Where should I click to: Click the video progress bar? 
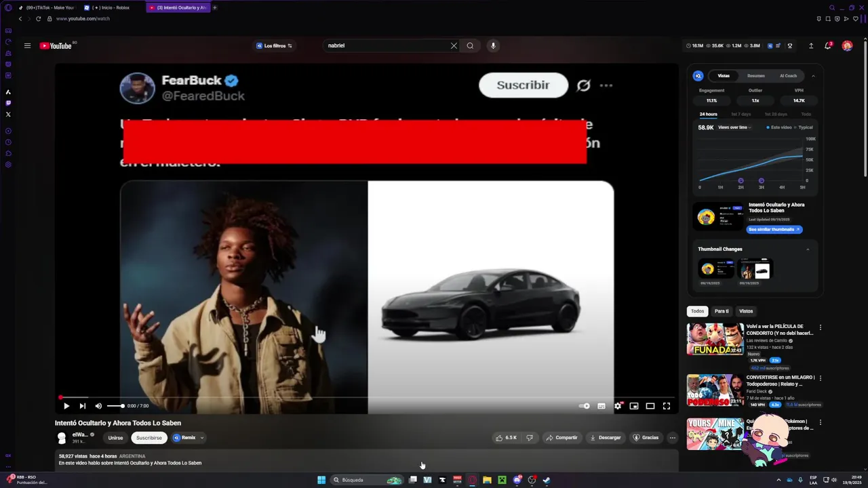pos(366,397)
